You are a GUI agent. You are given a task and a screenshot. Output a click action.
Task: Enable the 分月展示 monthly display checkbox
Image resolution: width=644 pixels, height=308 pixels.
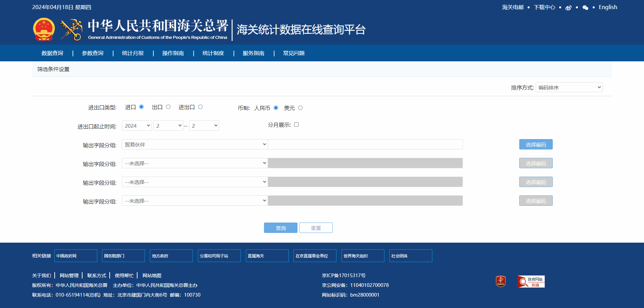[x=296, y=124]
